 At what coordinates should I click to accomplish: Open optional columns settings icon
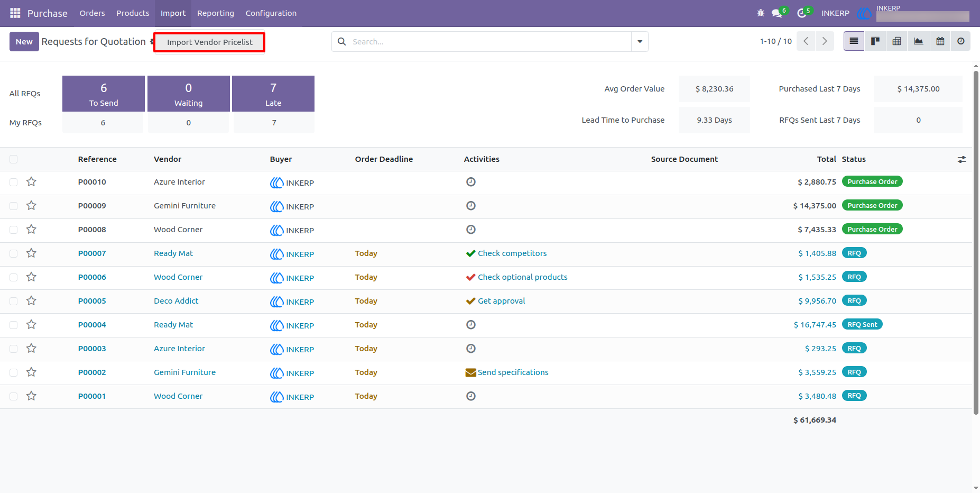[x=962, y=159]
